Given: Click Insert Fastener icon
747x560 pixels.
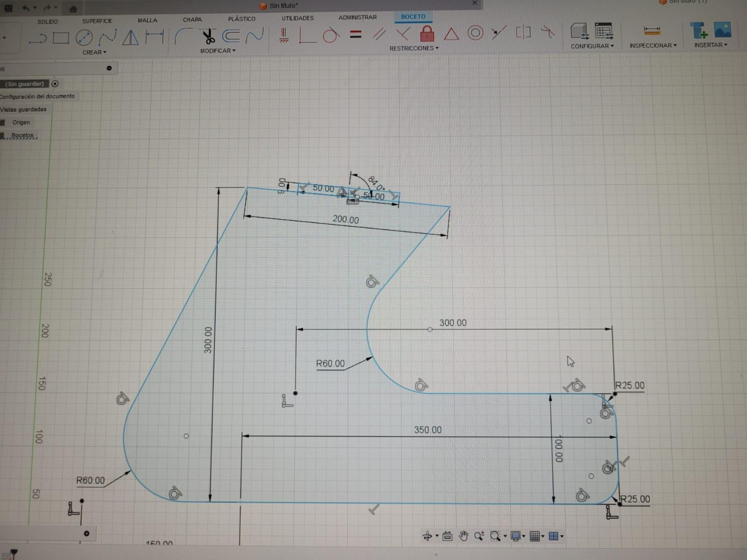Looking at the screenshot, I should tap(699, 30).
